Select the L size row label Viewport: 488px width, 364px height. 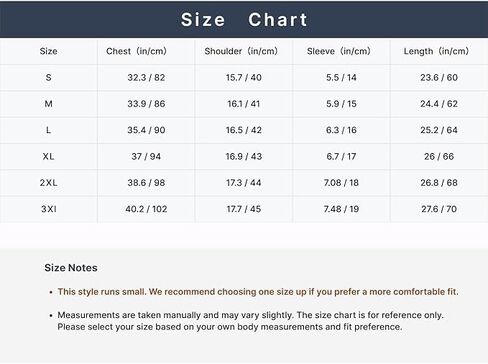(48, 130)
